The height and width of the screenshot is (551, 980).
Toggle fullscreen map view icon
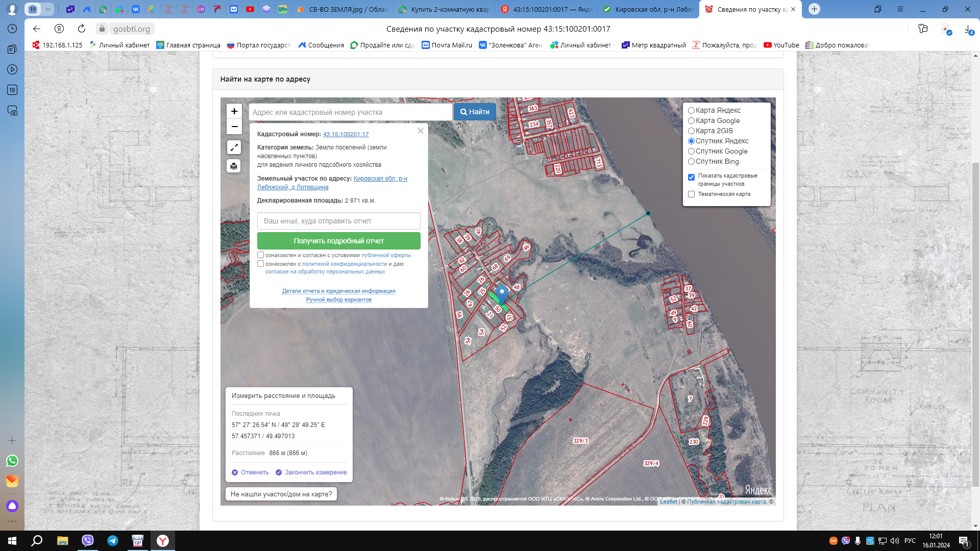tap(234, 147)
